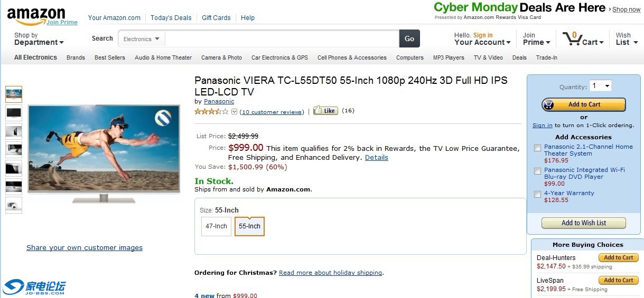Check Panasonic Wi-Fi Blu-ray DVD Player accessory
644x298 pixels.
(x=537, y=171)
